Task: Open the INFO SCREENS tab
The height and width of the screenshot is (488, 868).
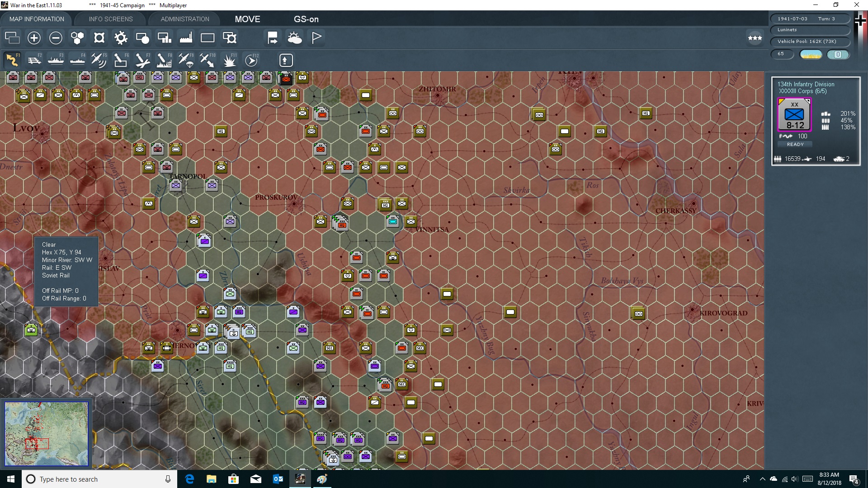Action: pos(111,19)
